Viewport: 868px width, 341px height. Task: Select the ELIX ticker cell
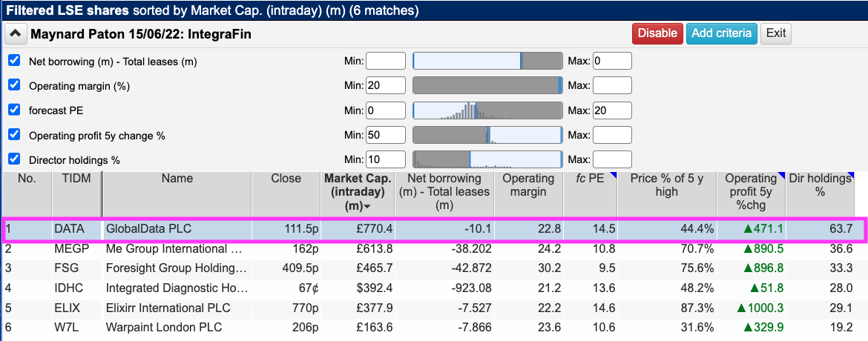click(76, 308)
